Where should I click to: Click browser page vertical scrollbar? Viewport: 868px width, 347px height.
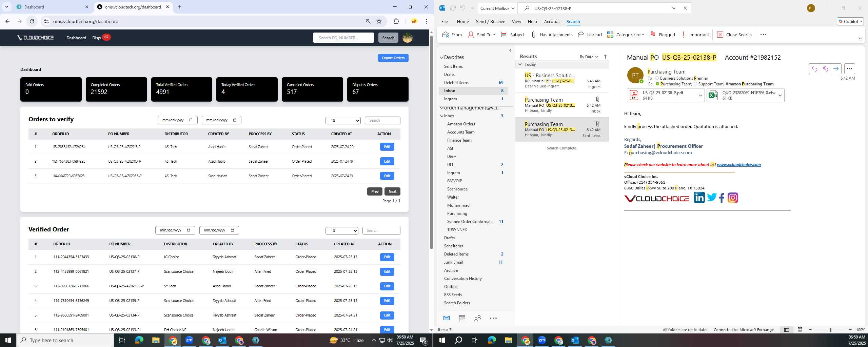[x=431, y=142]
